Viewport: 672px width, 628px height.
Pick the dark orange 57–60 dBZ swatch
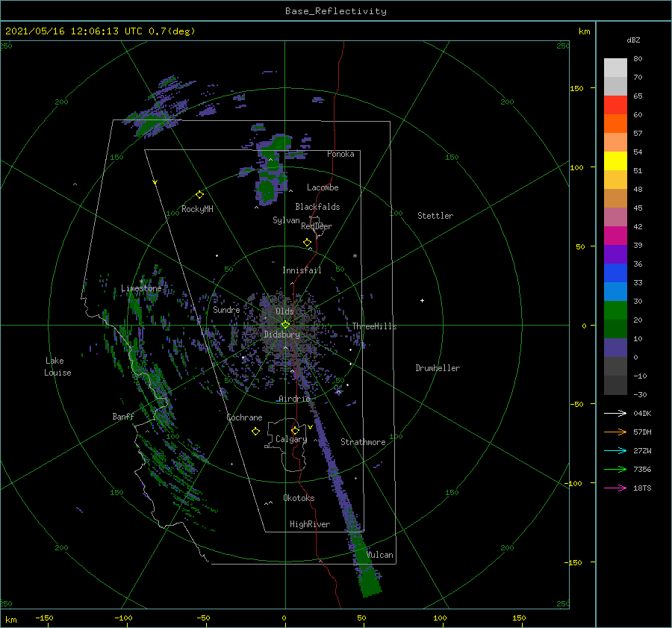coord(615,124)
